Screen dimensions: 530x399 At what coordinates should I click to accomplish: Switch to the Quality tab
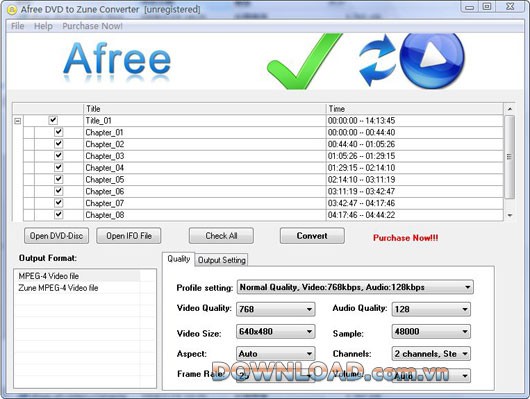[x=178, y=259]
